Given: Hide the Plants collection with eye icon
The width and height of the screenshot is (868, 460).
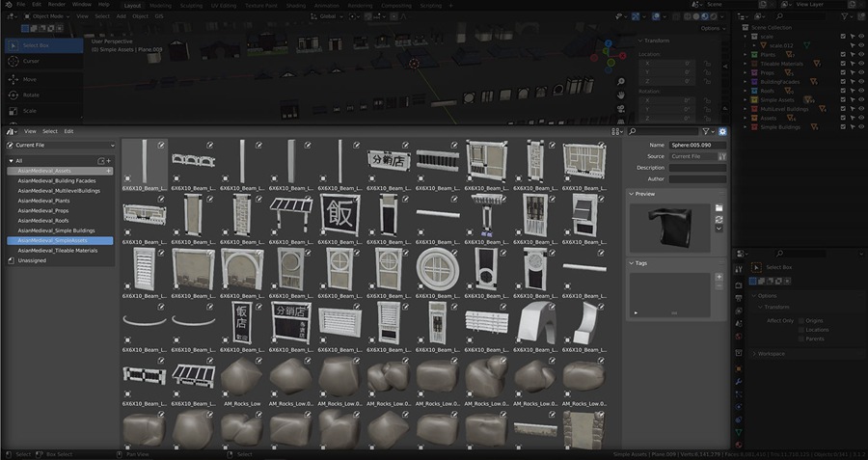Looking at the screenshot, I should coord(861,55).
